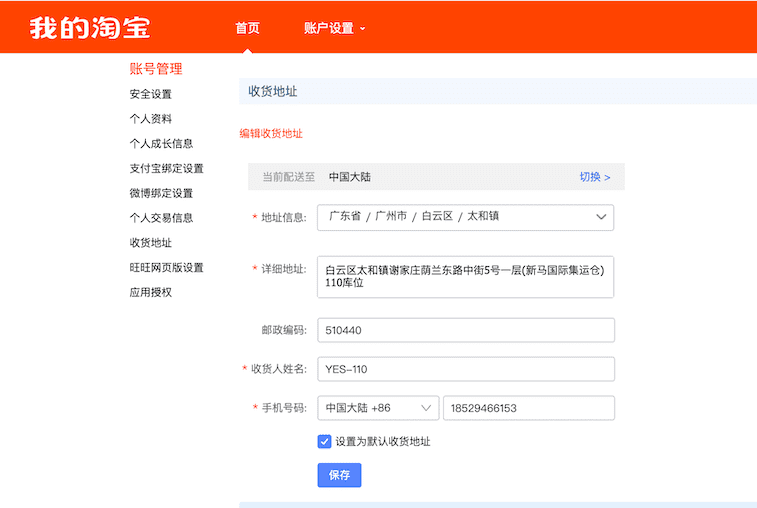Open 个人成长信息 in sidebar
Image resolution: width=757 pixels, height=508 pixels.
(161, 143)
